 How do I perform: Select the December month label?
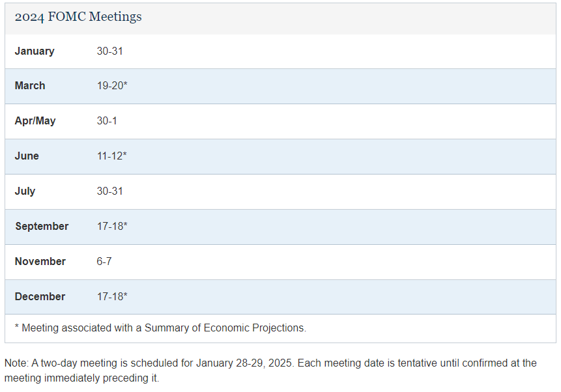click(x=40, y=297)
